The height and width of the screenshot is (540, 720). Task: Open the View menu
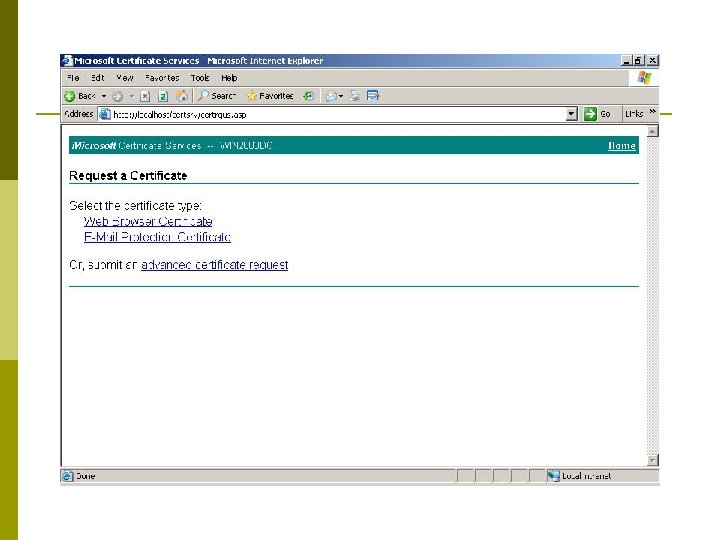pyautogui.click(x=124, y=78)
